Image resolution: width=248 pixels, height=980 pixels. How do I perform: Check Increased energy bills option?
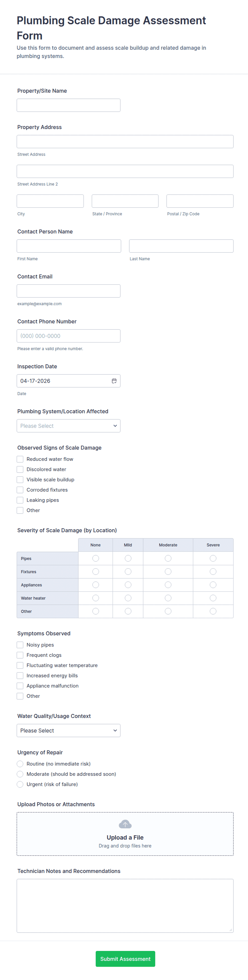pos(20,676)
